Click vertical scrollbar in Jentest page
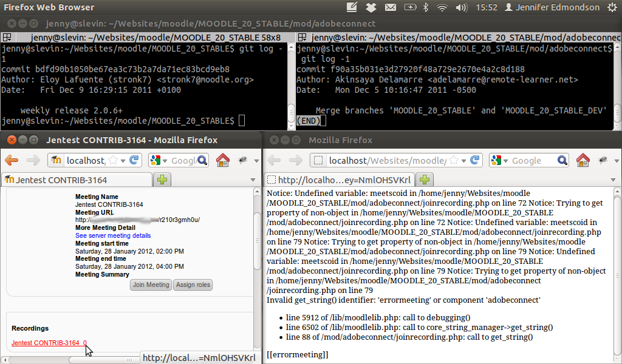 point(257,241)
